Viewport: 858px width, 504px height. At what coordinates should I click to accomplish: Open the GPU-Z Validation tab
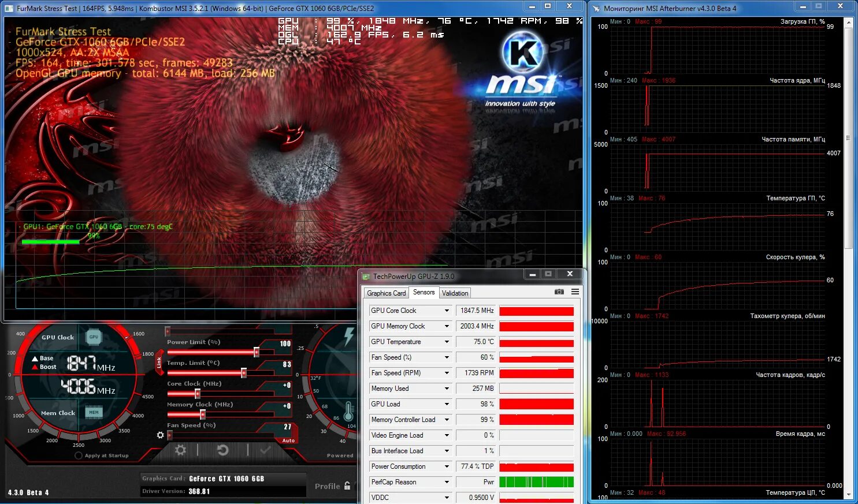coord(455,293)
